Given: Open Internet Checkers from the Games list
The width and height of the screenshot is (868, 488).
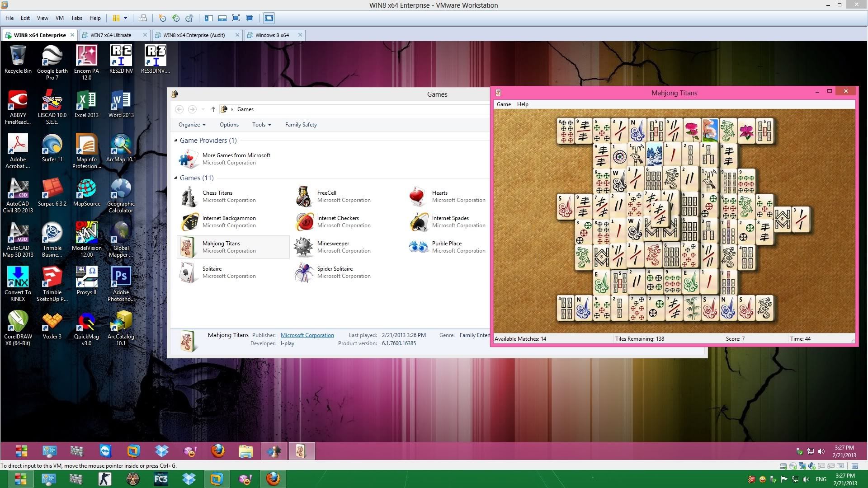Looking at the screenshot, I should coord(304,222).
